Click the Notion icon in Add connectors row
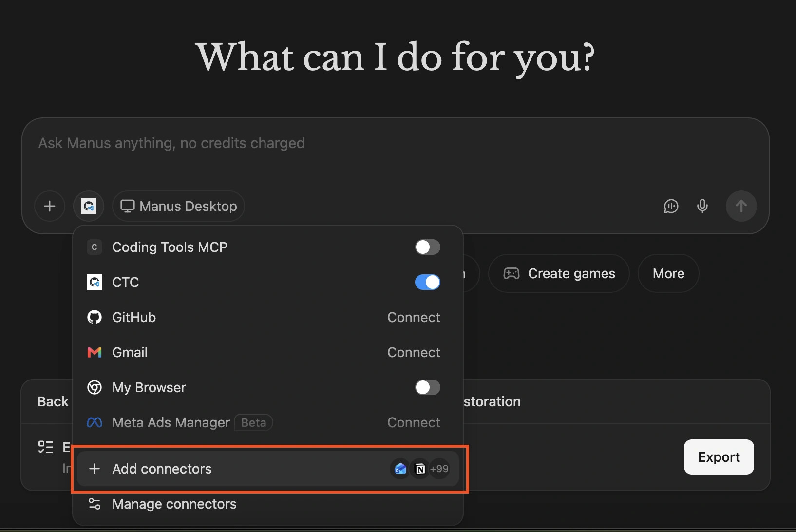Screen dimensions: 796x532 pos(420,469)
